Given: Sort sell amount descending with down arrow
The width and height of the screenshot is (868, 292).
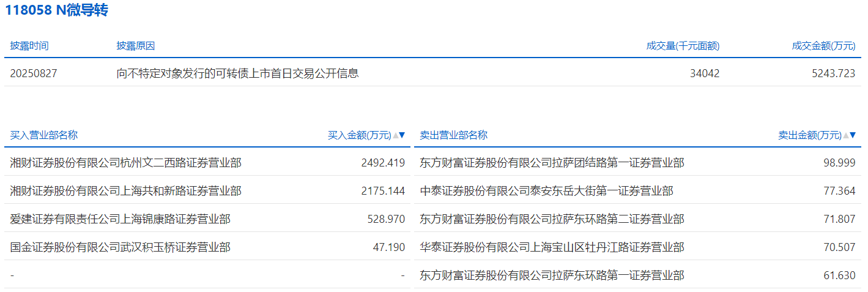Looking at the screenshot, I should point(852,135).
